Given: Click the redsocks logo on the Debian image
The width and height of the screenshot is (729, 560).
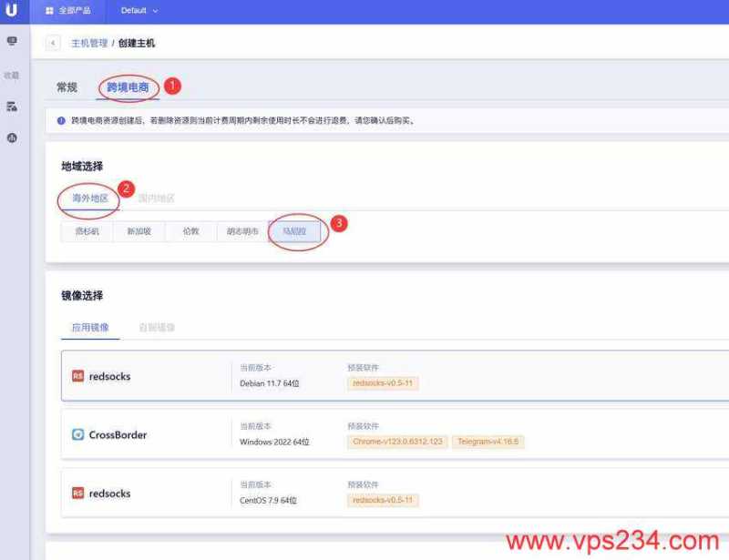Looking at the screenshot, I should pos(77,376).
